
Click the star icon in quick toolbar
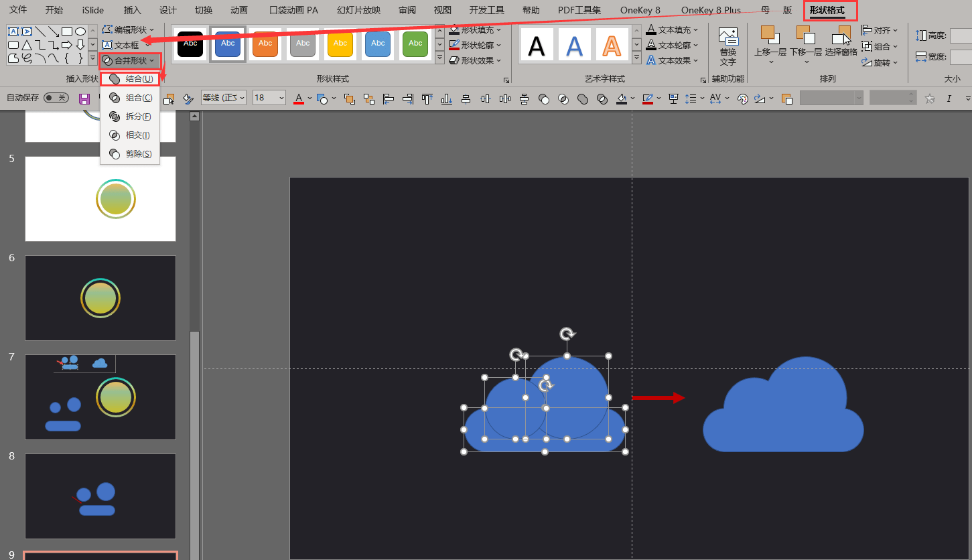(930, 98)
